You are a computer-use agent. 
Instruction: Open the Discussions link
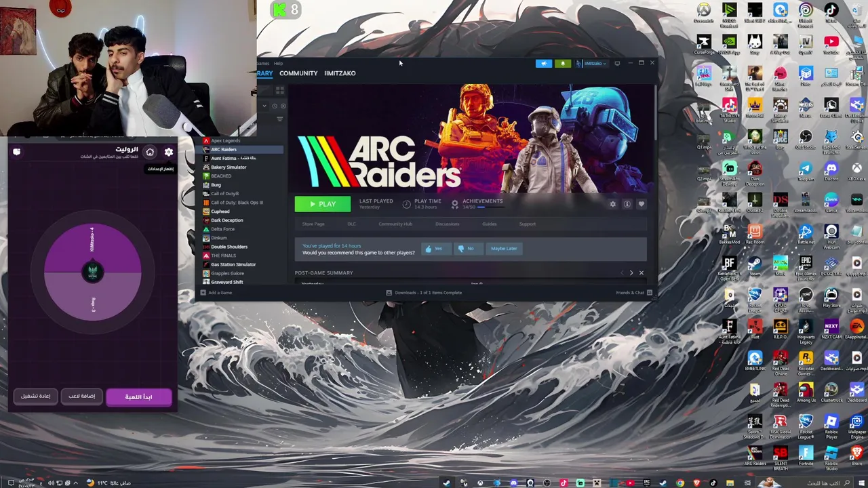pos(448,224)
